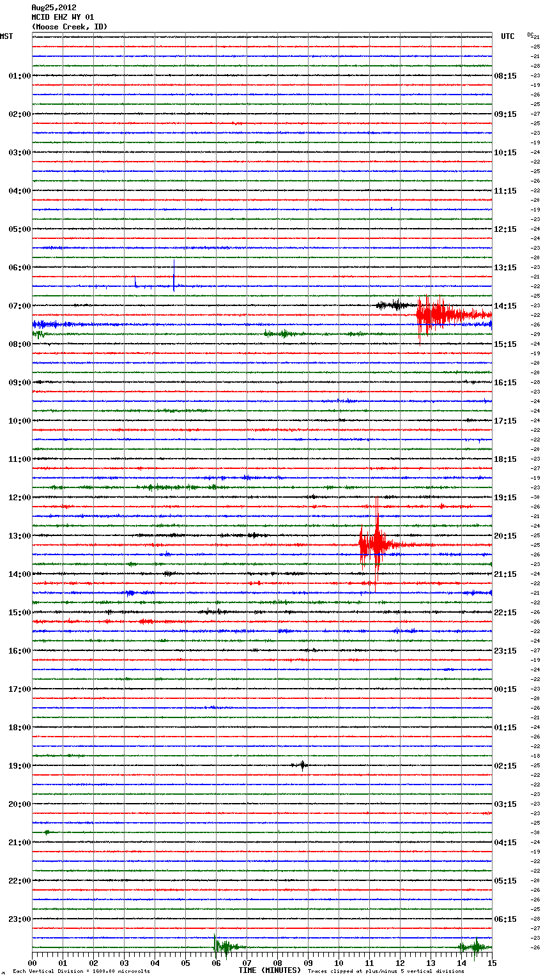Click the small black event on the 19:00 MST trace
The width and height of the screenshot is (543, 980).
[302, 765]
